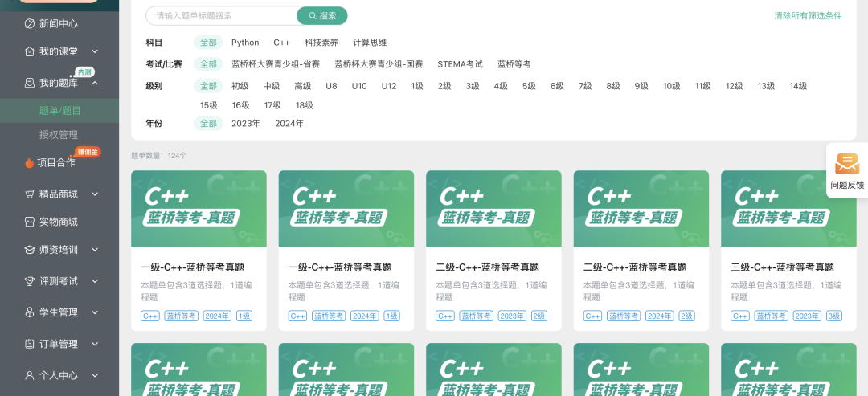Open 实物商城 menu item

[59, 222]
